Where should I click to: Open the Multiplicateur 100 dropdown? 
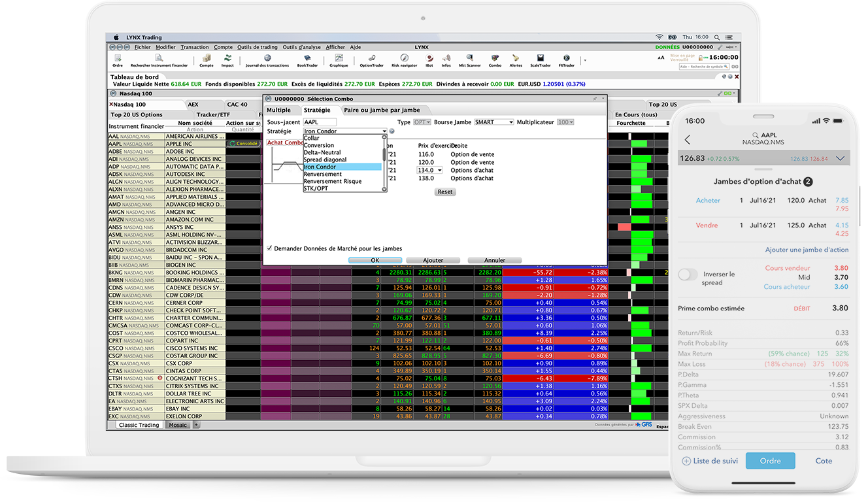[x=565, y=122]
